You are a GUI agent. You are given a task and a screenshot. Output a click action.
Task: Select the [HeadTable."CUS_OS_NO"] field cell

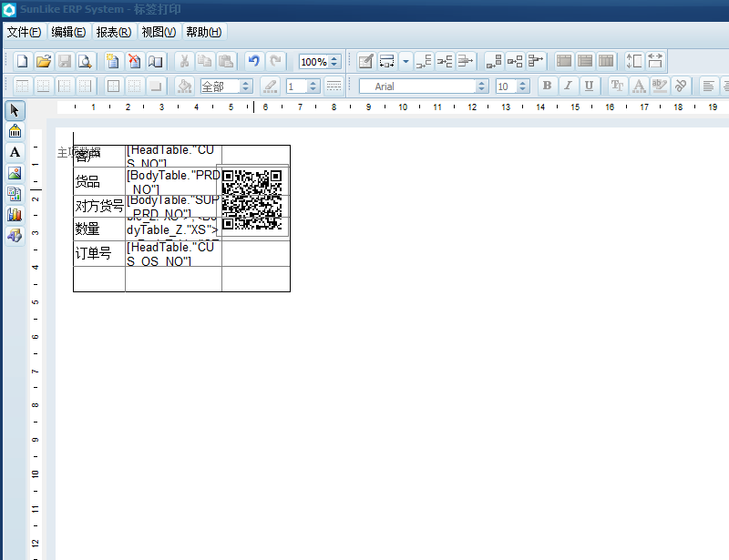[173, 253]
